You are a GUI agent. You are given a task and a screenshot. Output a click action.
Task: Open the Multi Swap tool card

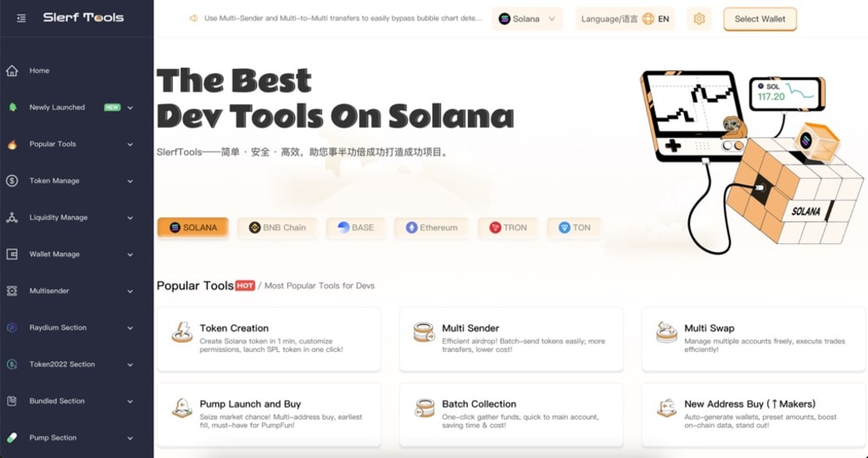754,339
